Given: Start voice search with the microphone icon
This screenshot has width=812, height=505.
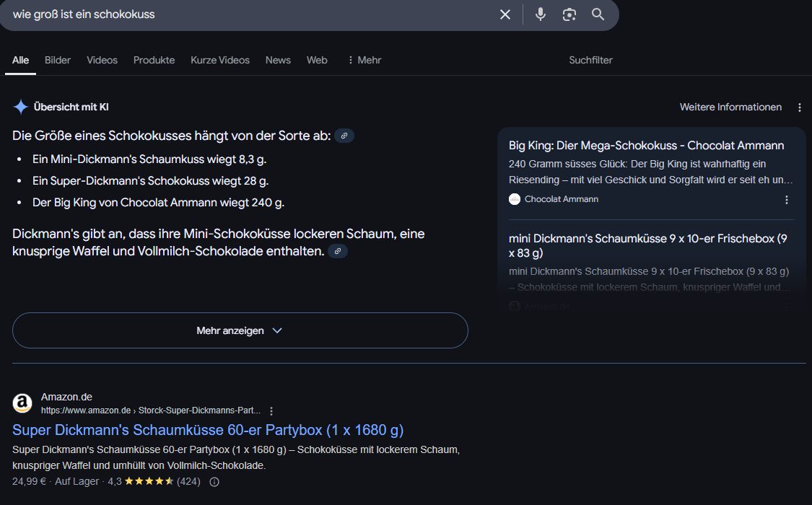Looking at the screenshot, I should 540,14.
